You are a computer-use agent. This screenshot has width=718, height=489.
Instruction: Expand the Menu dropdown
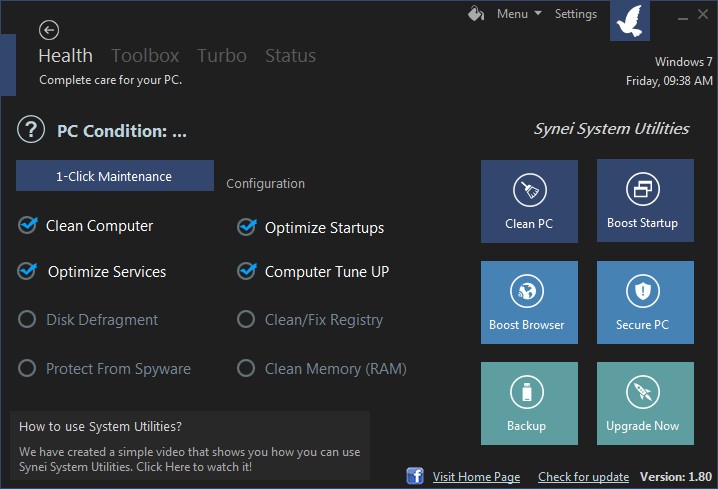point(518,14)
